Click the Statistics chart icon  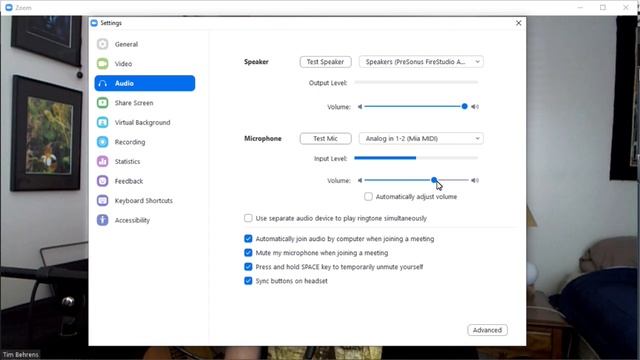tap(102, 162)
